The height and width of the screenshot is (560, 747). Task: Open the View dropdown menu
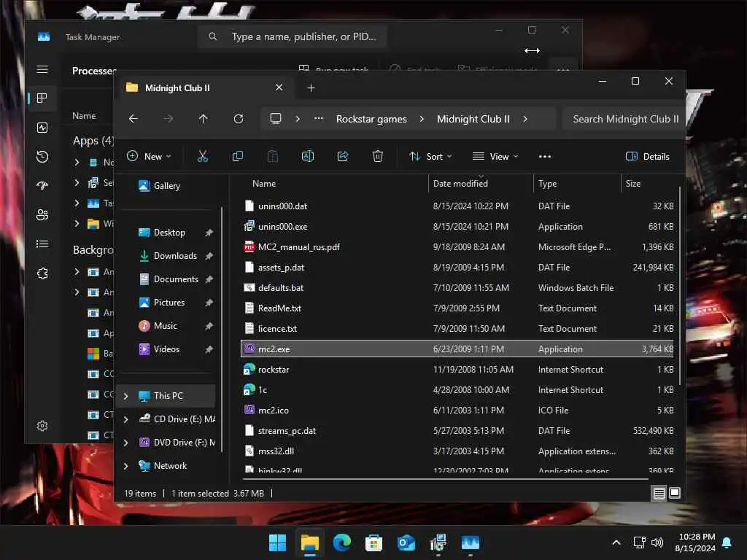pyautogui.click(x=495, y=156)
